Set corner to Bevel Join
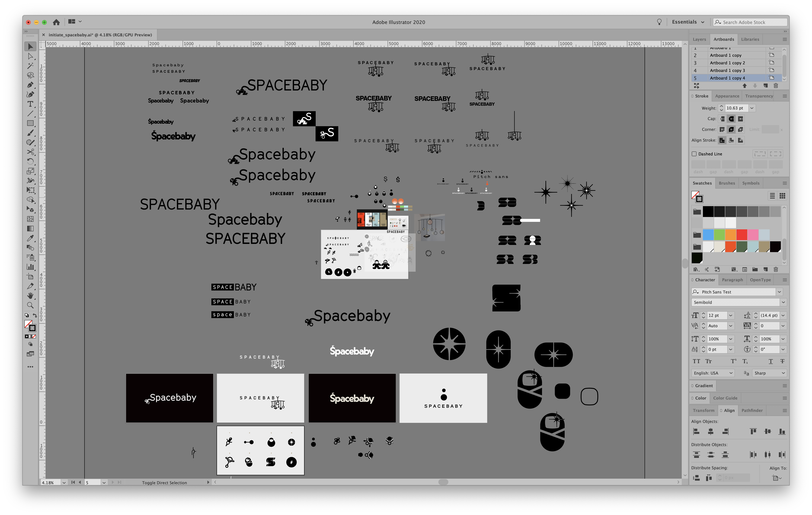Viewport: 812px width, 515px height. pyautogui.click(x=740, y=129)
